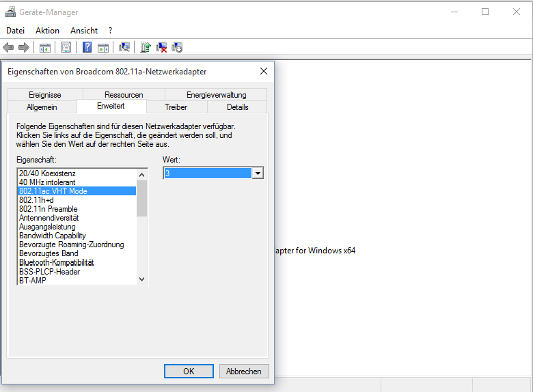Open the Properties toolbar icon

coord(66,47)
